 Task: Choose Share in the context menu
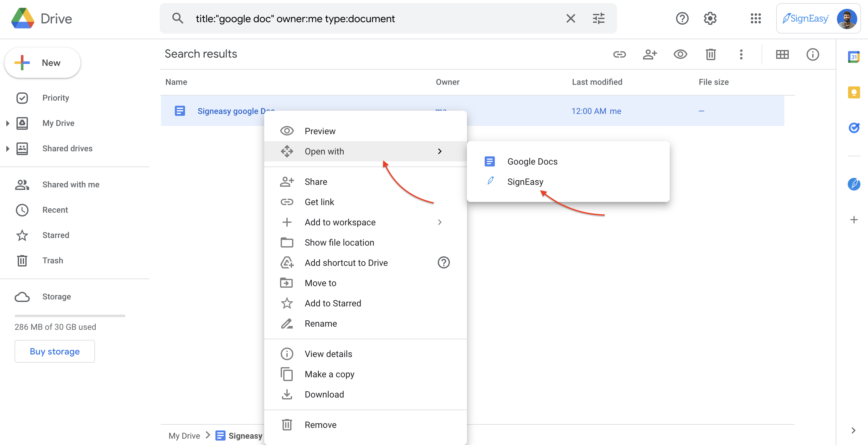point(365,182)
